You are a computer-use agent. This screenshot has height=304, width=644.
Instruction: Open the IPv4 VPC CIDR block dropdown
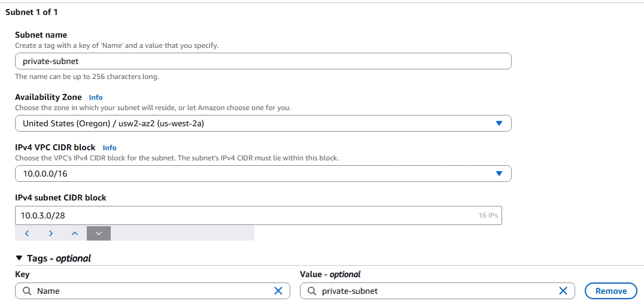[263, 174]
